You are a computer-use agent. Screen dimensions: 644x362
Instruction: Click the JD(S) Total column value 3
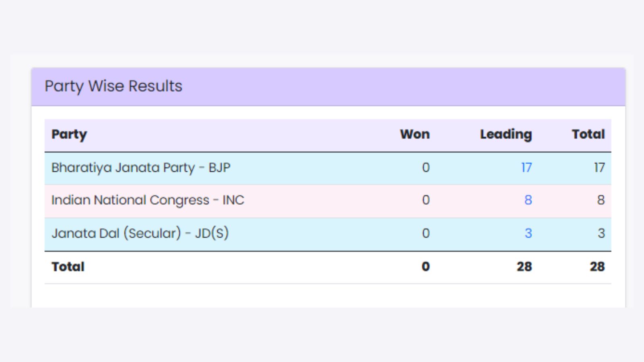(x=601, y=233)
